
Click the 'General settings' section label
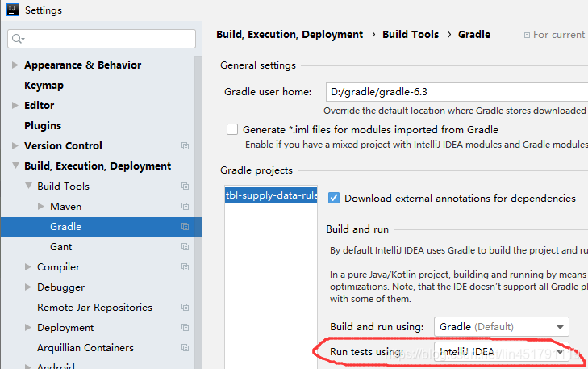tap(258, 65)
